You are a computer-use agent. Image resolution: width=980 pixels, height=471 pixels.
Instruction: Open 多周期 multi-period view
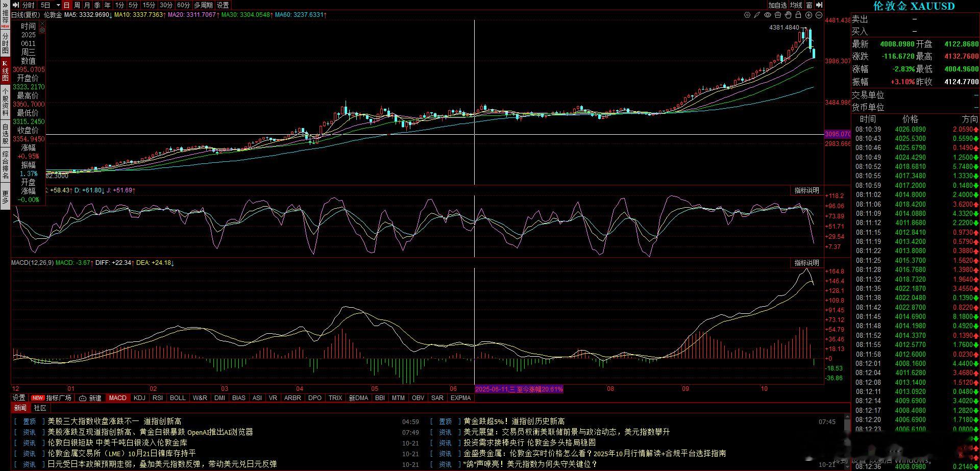pyautogui.click(x=203, y=5)
